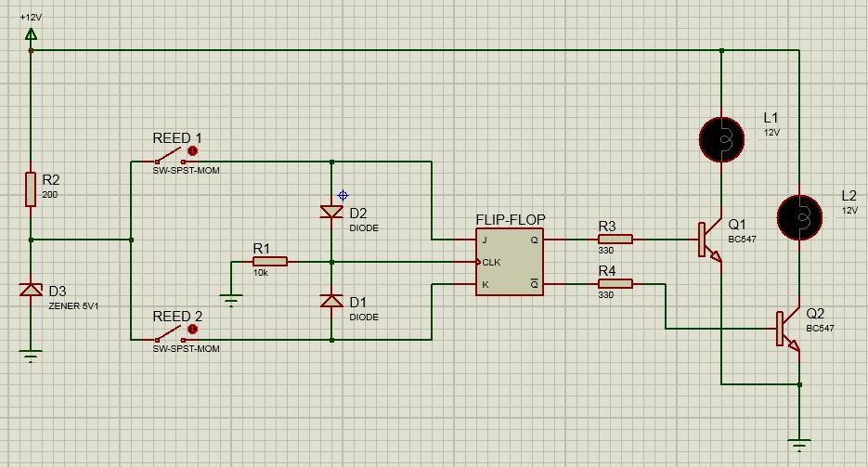Select the FLIP-FLOP component body
Screen dimensions: 868x467
pyautogui.click(x=510, y=262)
